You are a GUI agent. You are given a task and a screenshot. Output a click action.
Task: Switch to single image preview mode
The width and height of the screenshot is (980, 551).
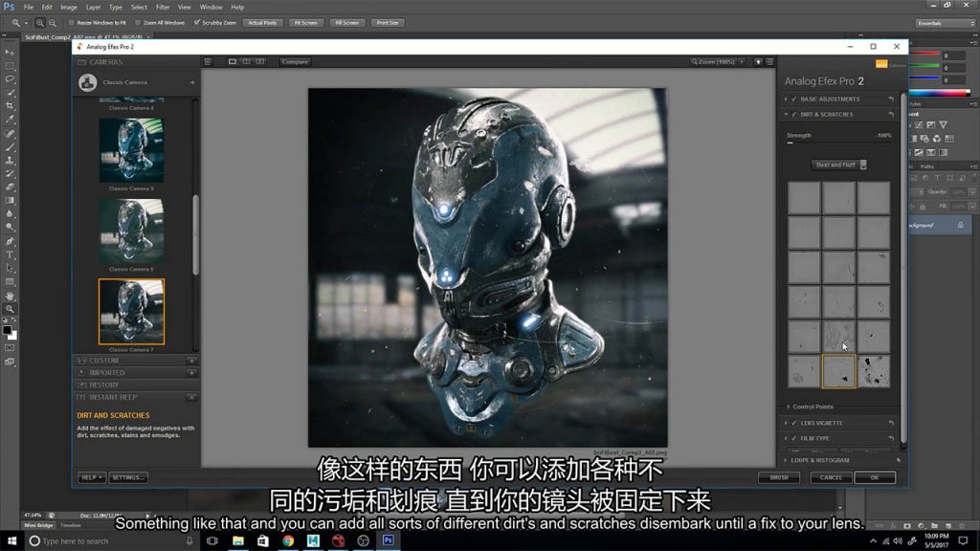(233, 62)
